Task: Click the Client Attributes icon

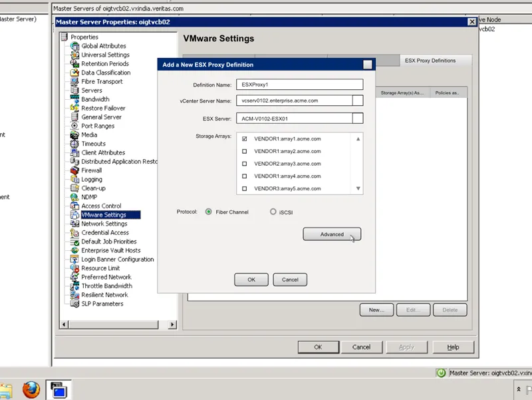Action: [74, 152]
